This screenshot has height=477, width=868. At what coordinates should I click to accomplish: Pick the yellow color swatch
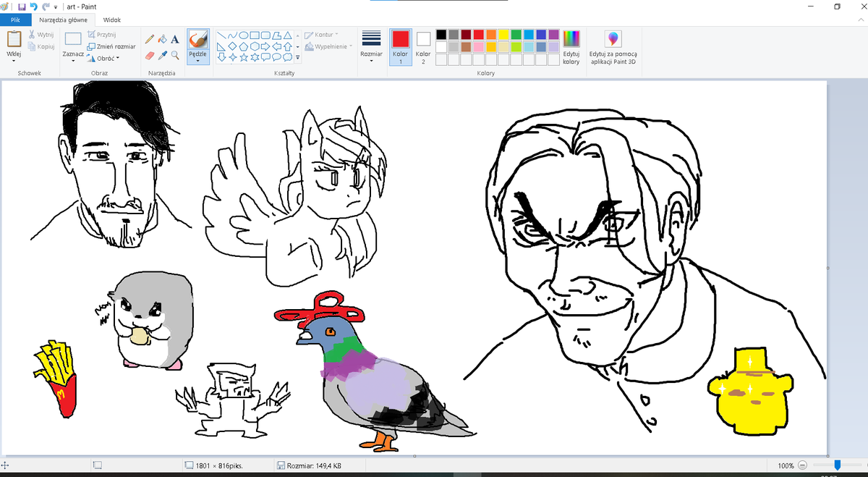point(503,34)
